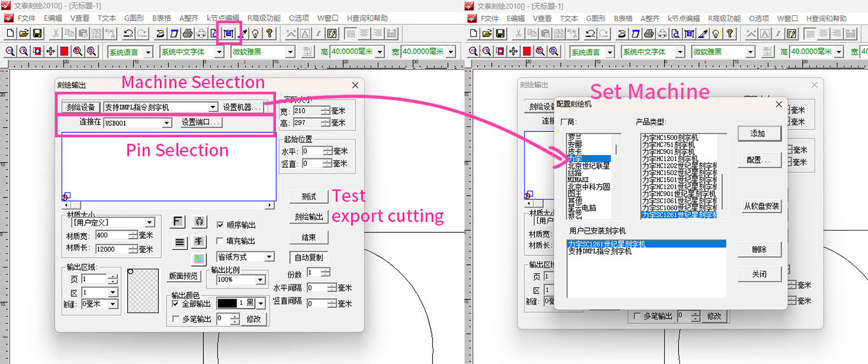Click the 刻绘输出 output button
The height and width of the screenshot is (364, 868).
[309, 217]
